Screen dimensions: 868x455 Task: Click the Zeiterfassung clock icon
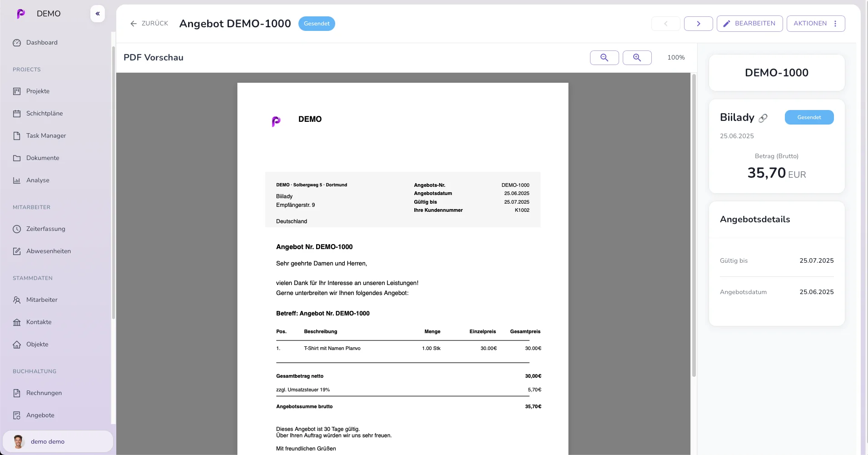click(17, 229)
